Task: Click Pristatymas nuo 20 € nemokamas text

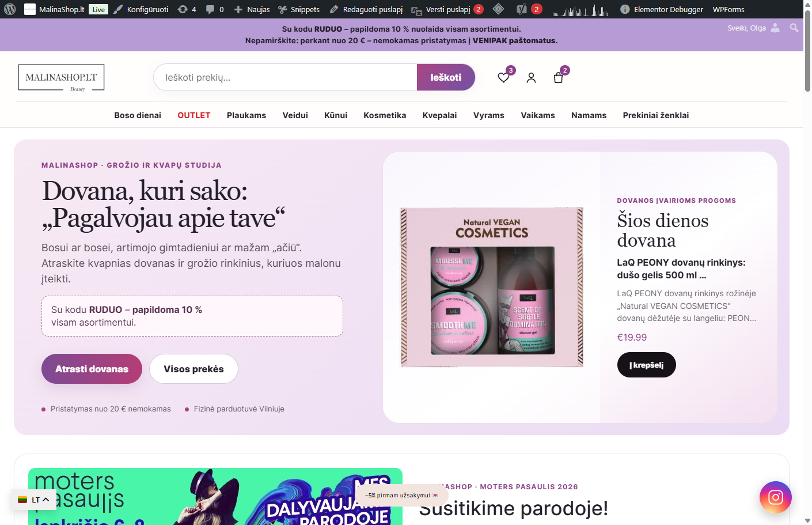Action: pos(111,409)
